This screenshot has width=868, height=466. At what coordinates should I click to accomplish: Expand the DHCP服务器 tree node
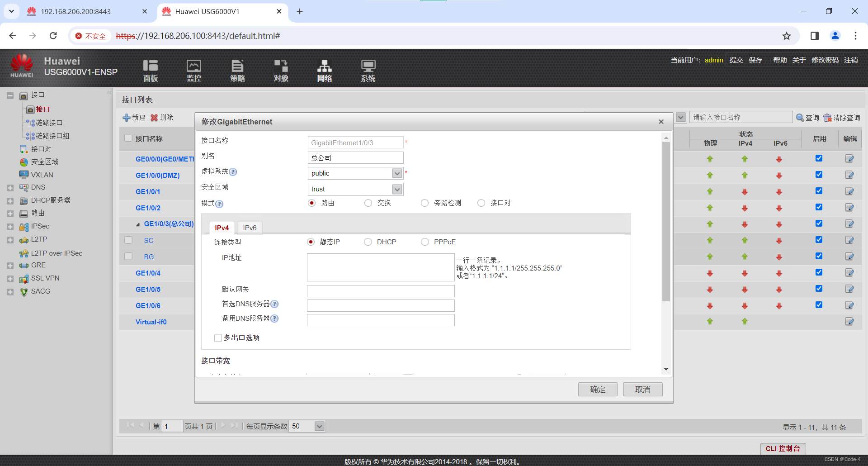(x=10, y=201)
